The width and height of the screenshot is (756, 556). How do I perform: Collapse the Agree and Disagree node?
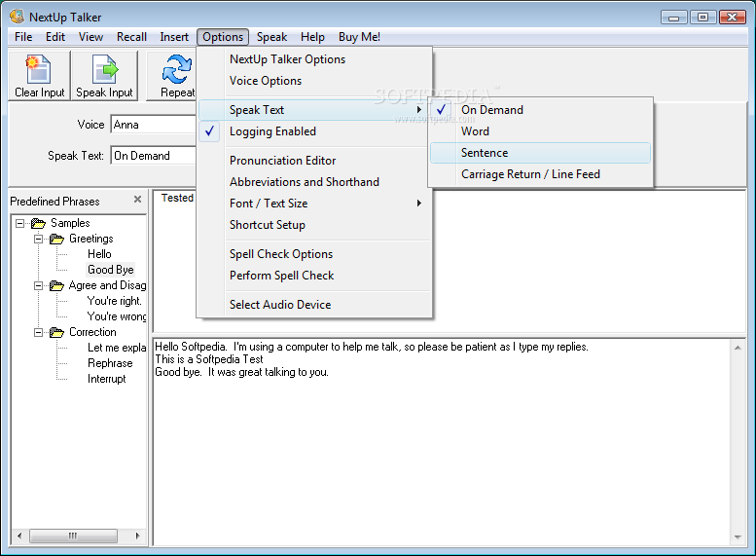tap(38, 285)
